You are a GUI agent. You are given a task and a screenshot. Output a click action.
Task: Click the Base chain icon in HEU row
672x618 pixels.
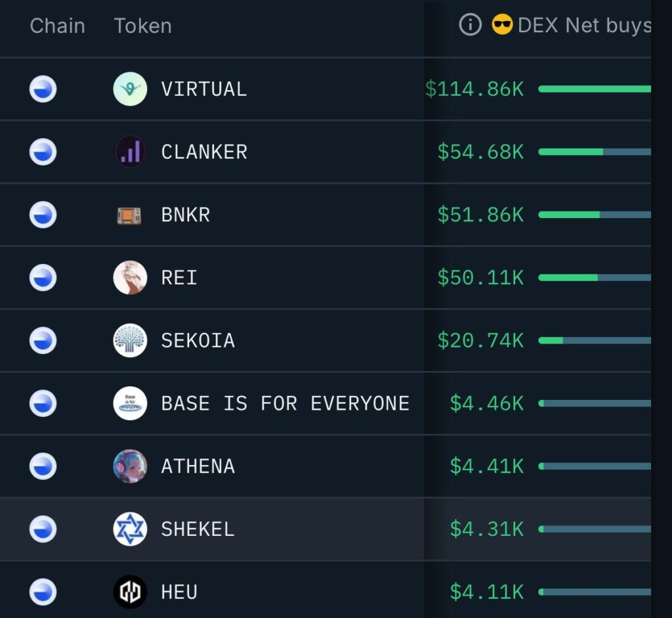[x=43, y=592]
